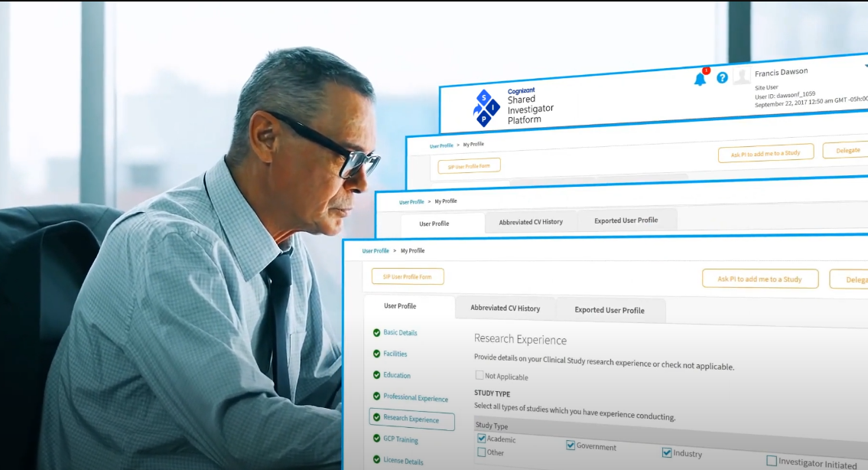The height and width of the screenshot is (470, 868).
Task: Follow the User Profile breadcrumb in the third window
Action: click(x=411, y=202)
